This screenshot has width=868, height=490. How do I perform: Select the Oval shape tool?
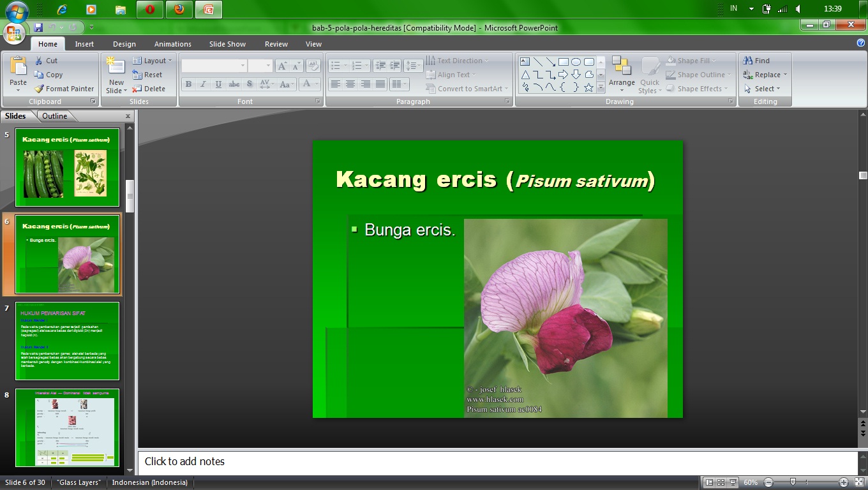coord(576,62)
